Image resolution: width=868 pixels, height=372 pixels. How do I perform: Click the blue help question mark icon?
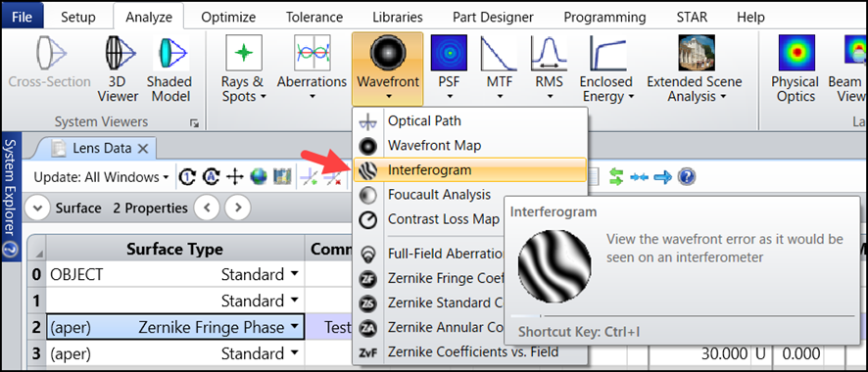[x=686, y=177]
